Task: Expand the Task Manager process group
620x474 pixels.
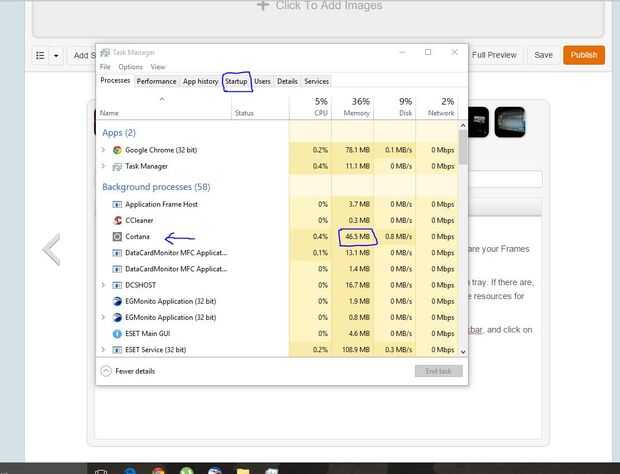Action: pos(103,166)
